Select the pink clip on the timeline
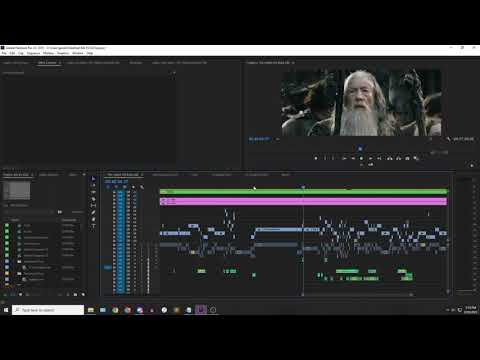The width and height of the screenshot is (480, 360). click(304, 201)
